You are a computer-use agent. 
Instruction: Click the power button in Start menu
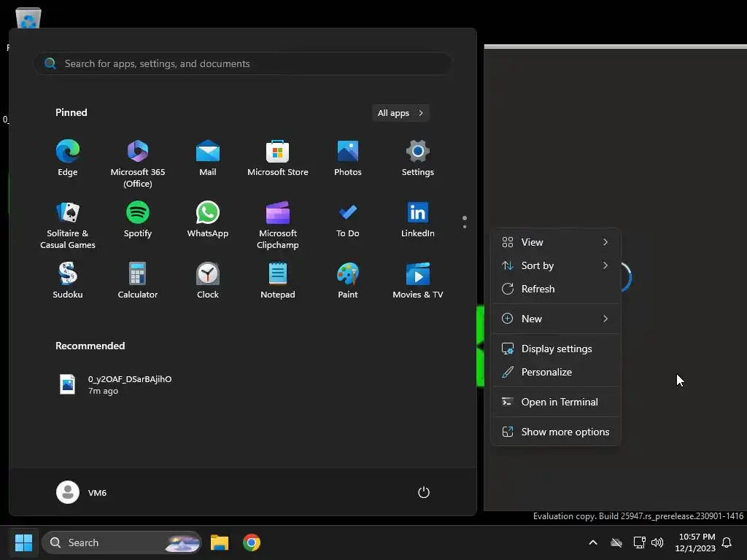pyautogui.click(x=424, y=492)
